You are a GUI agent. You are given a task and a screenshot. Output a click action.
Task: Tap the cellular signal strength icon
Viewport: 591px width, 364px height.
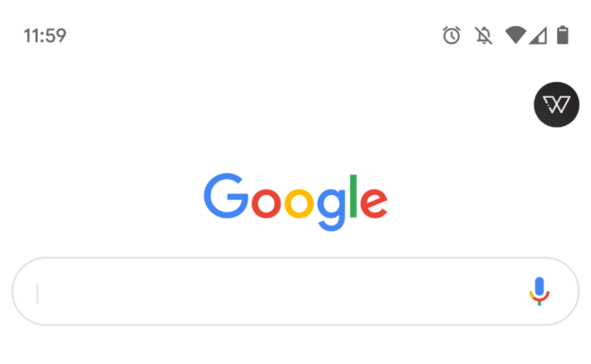pos(539,36)
